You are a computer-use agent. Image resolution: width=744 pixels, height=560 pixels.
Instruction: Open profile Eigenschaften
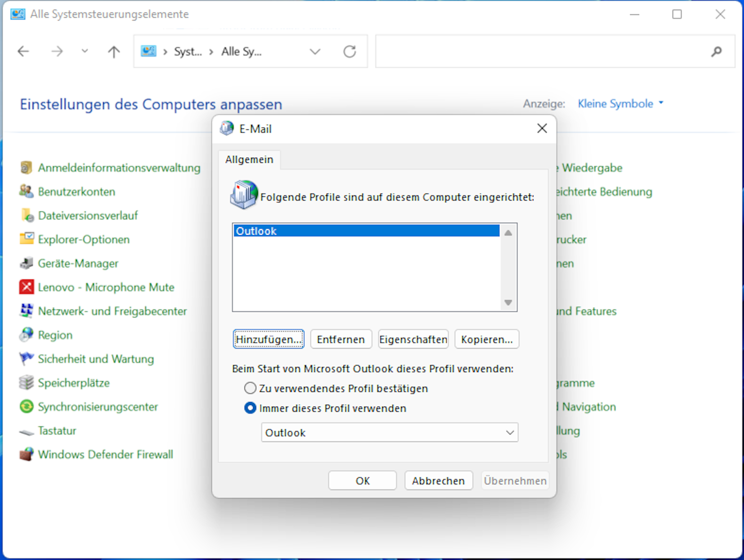click(413, 339)
